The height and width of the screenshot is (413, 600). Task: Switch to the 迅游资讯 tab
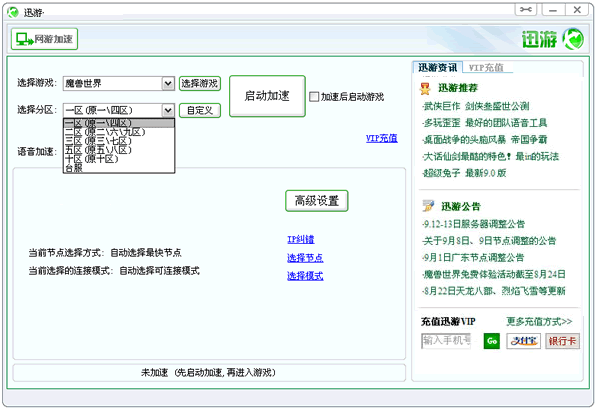(438, 68)
